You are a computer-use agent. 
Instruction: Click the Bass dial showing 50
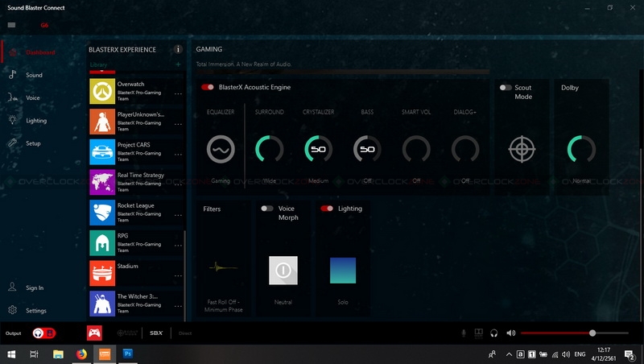pos(367,149)
